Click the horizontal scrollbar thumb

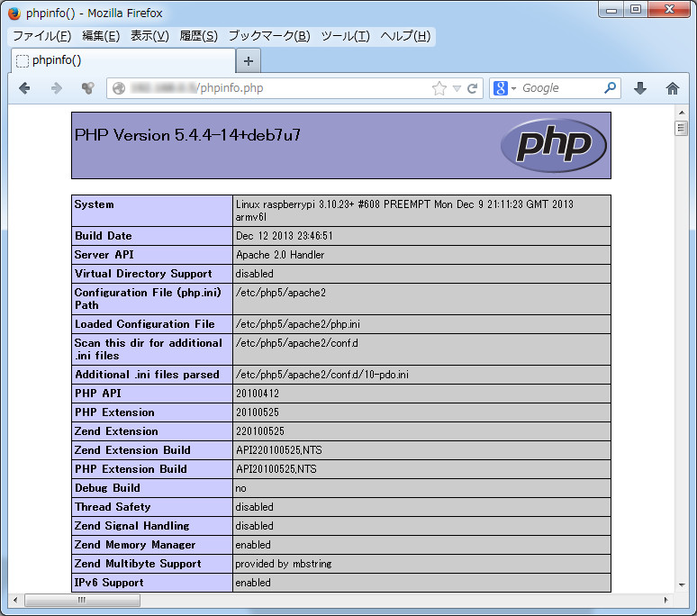pyautogui.click(x=82, y=600)
